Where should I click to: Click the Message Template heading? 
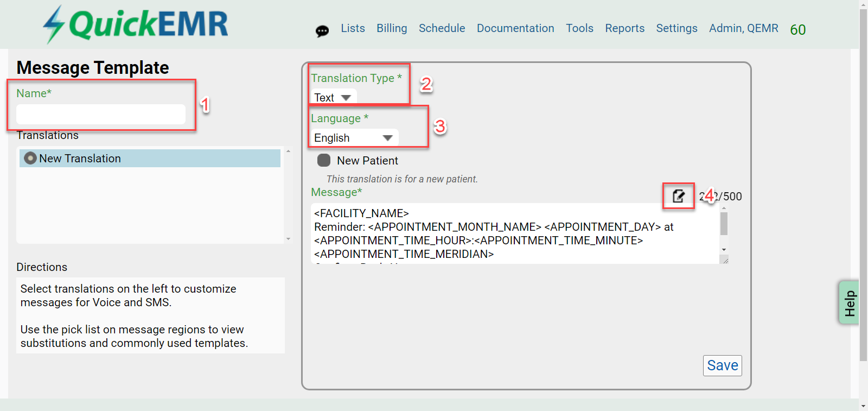93,67
